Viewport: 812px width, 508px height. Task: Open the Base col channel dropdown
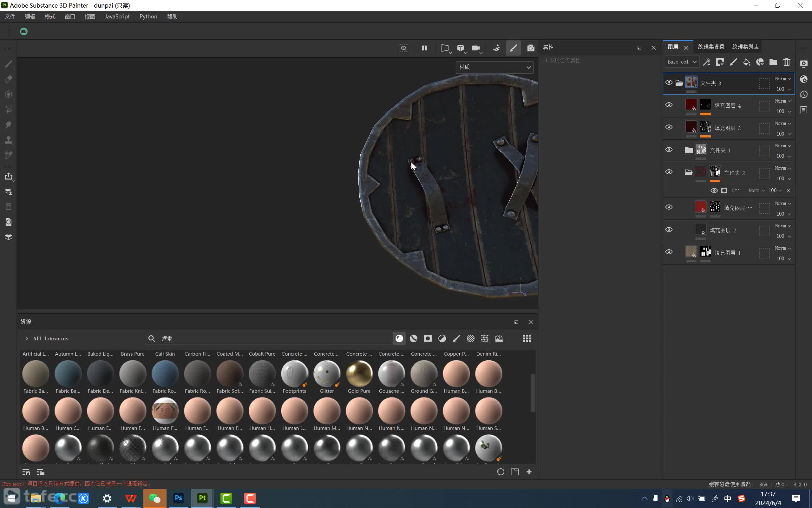coord(682,62)
